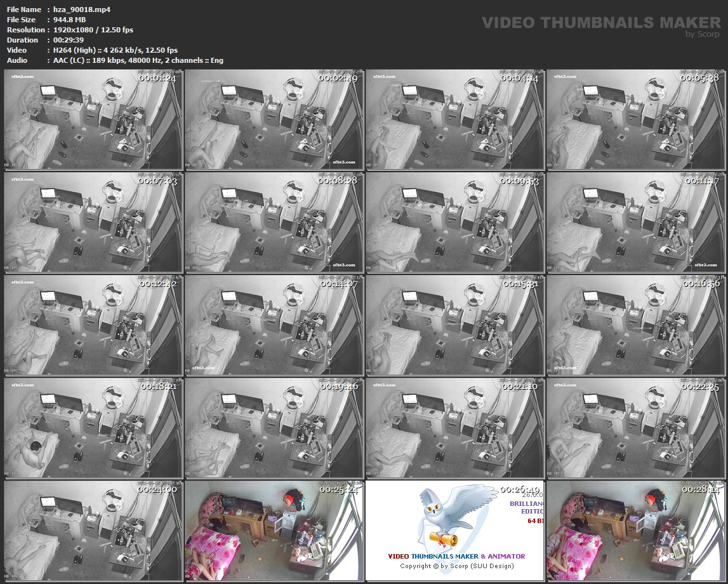This screenshot has width=728, height=584.
Task: Select the frame with timestamp 00:02:49
Action: pos(274,120)
